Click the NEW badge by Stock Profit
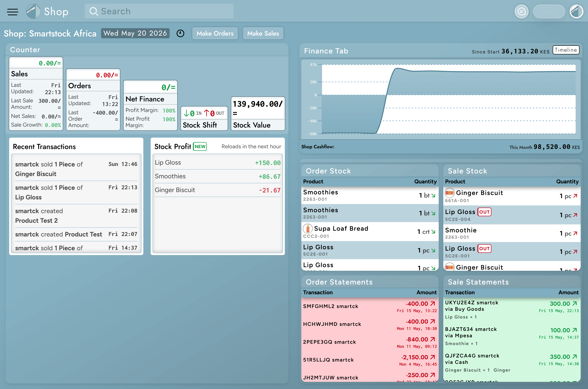588x389 pixels. 200,147
